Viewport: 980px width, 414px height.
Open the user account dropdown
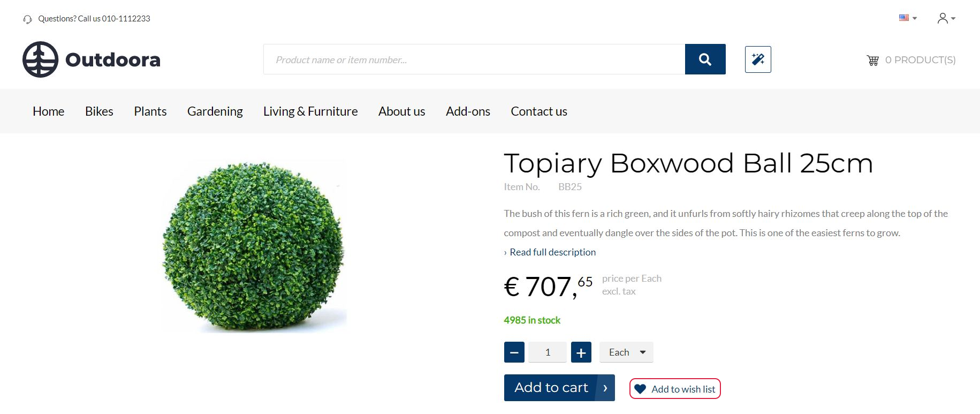click(946, 18)
